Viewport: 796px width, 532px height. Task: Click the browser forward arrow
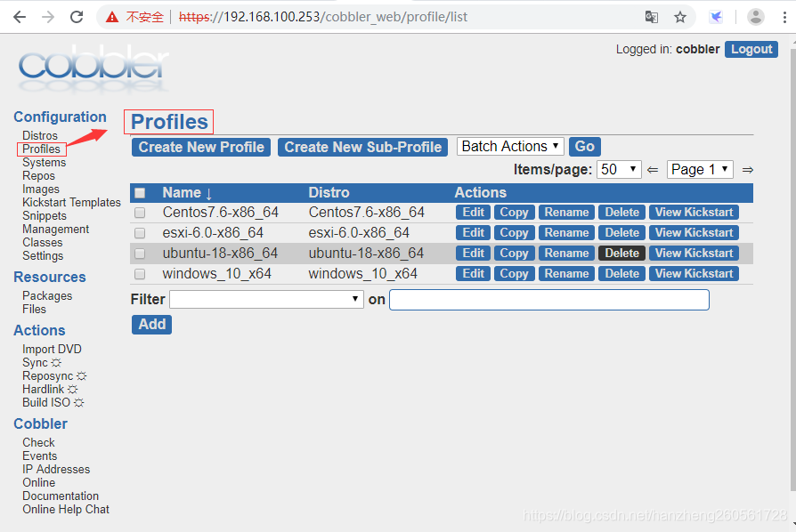point(48,17)
